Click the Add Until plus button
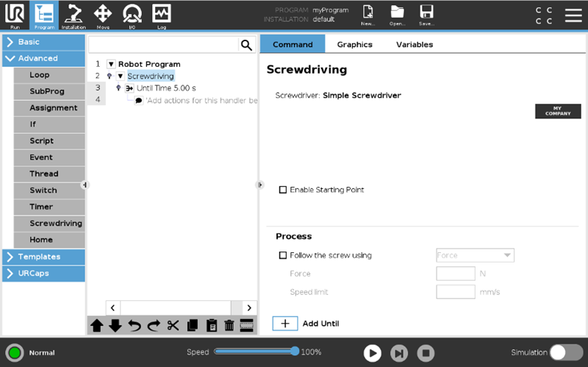The width and height of the screenshot is (588, 367). pyautogui.click(x=285, y=324)
